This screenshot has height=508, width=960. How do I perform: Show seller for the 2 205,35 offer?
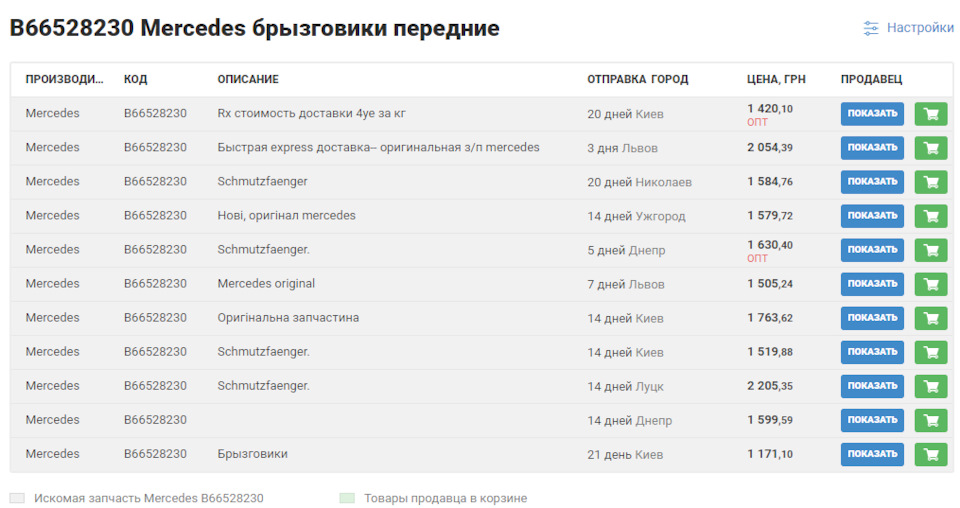[872, 386]
